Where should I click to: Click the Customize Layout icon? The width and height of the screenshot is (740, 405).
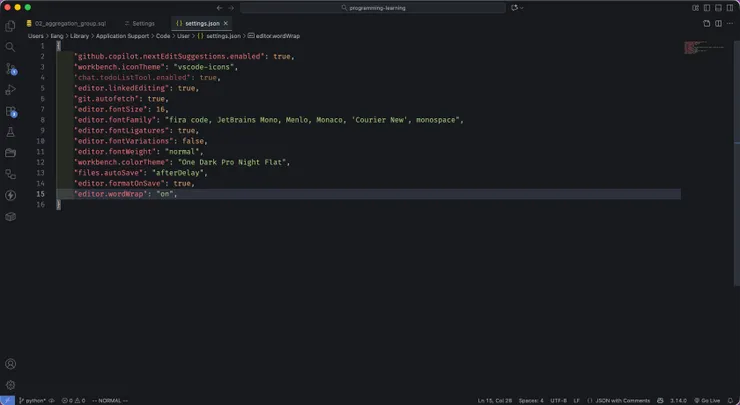point(695,8)
